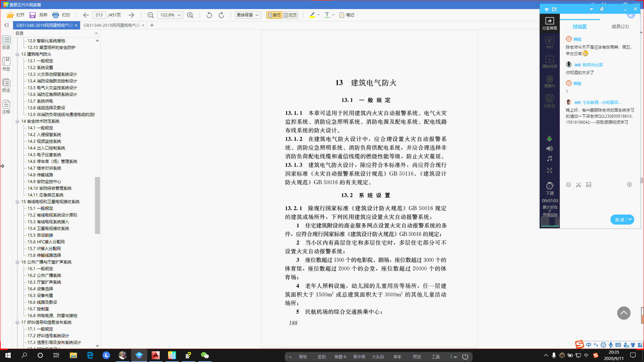The width and height of the screenshot is (644, 362).
Task: Open 13.3 火灾自动报警系统设计 in outline
Action: tap(52, 74)
